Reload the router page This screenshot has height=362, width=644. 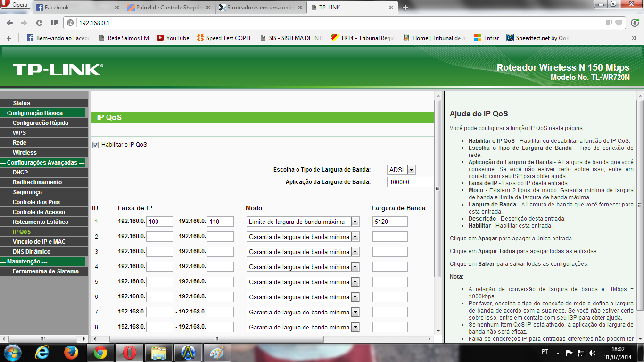[x=39, y=23]
